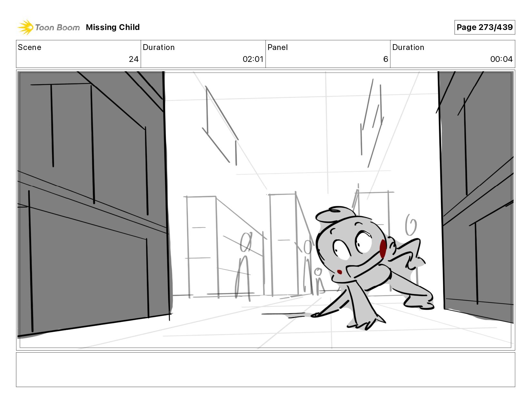
Task: Click panel duration value 00:04
Action: [501, 59]
